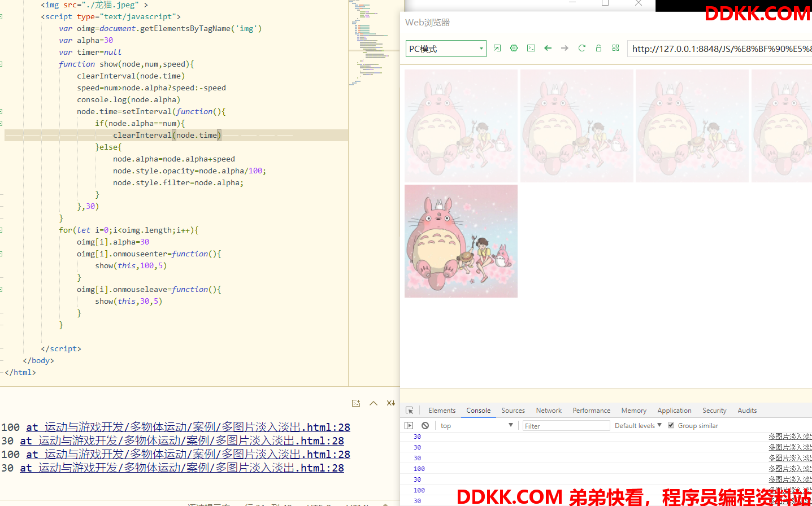Click the 'console.log(node.alpha)' line
The height and width of the screenshot is (506, 812).
(x=129, y=100)
